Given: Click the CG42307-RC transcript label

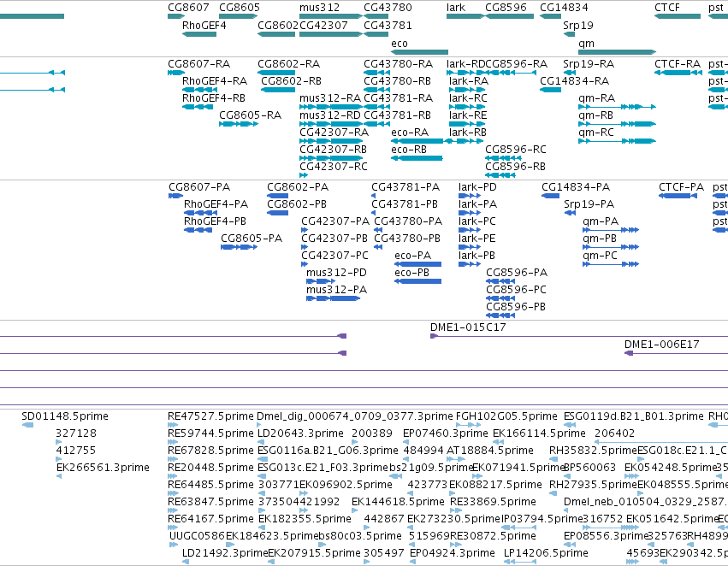Looking at the screenshot, I should click(x=334, y=166).
